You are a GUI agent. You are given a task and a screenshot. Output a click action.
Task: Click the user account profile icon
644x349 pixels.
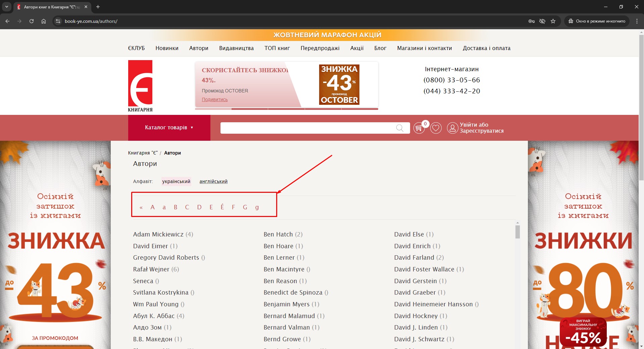pyautogui.click(x=452, y=128)
